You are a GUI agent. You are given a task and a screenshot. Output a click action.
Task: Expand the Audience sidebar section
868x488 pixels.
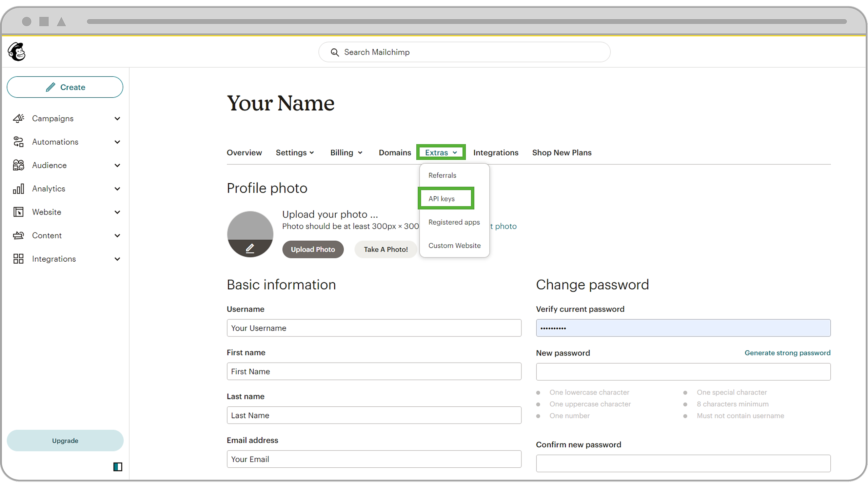[x=117, y=165]
